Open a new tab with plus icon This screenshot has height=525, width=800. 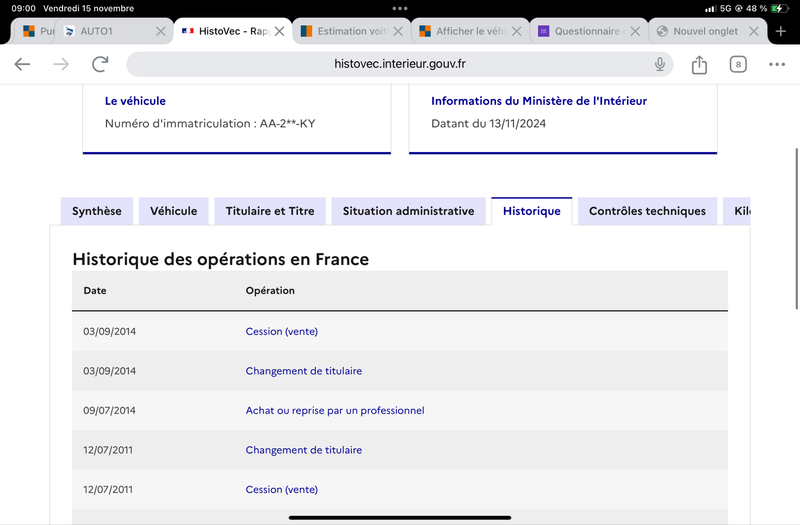tap(781, 31)
